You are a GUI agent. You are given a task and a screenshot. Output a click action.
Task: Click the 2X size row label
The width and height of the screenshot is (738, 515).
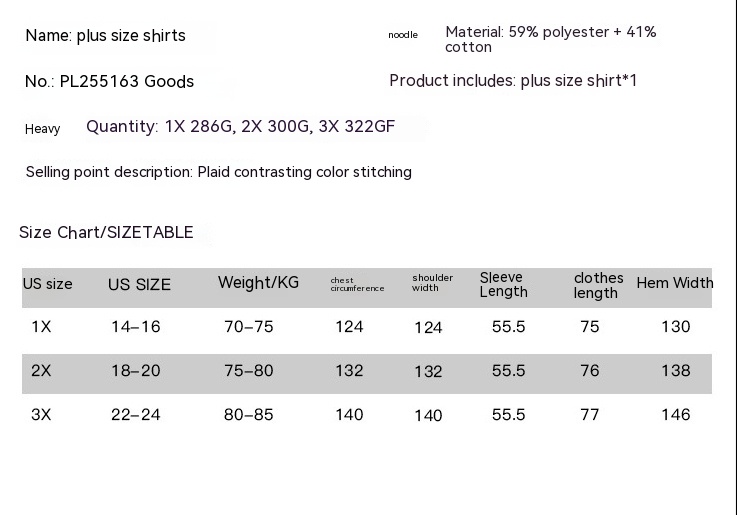pyautogui.click(x=41, y=370)
